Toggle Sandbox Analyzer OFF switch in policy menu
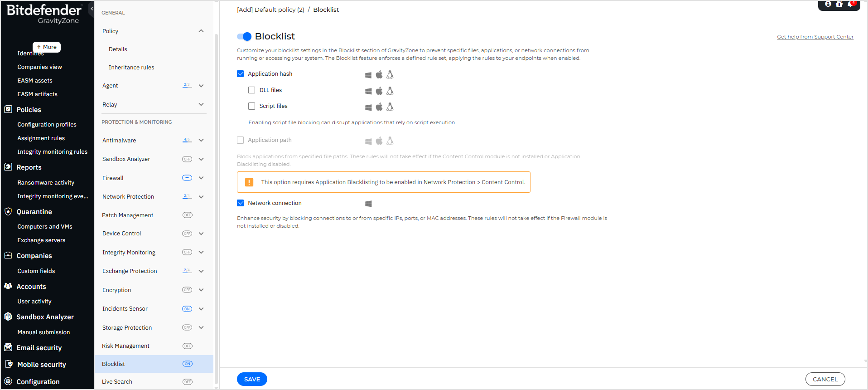Image resolution: width=868 pixels, height=390 pixels. pyautogui.click(x=187, y=159)
